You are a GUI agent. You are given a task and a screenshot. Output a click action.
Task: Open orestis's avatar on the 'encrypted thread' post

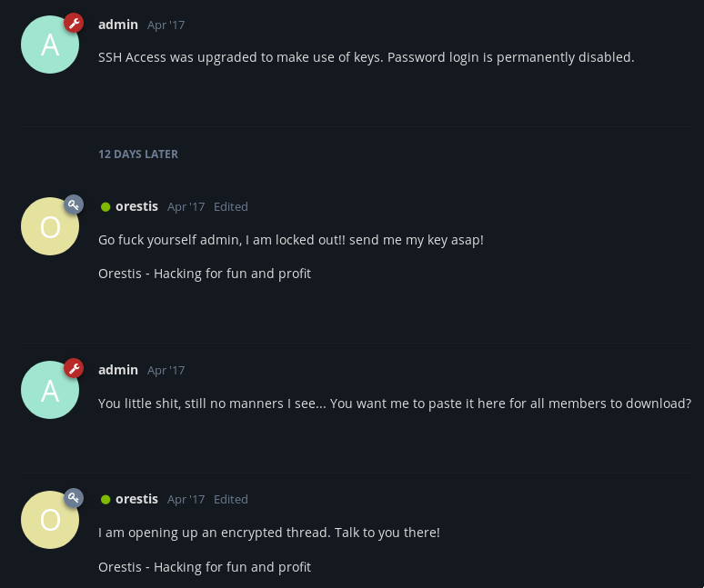click(x=50, y=519)
